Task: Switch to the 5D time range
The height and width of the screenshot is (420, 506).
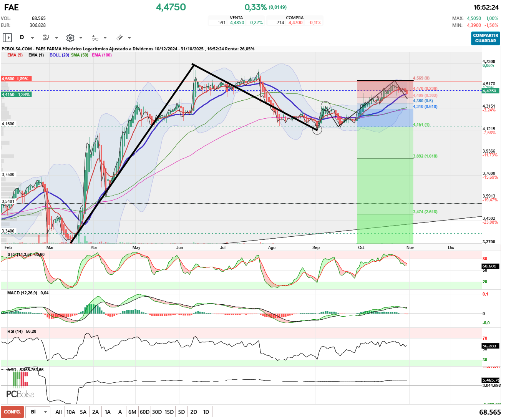Action: 181,412
